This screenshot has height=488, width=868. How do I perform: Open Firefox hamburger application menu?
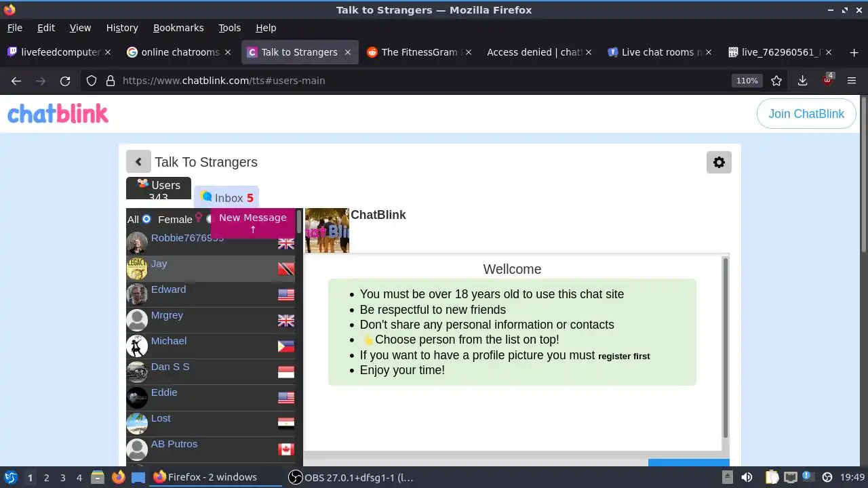(x=852, y=81)
